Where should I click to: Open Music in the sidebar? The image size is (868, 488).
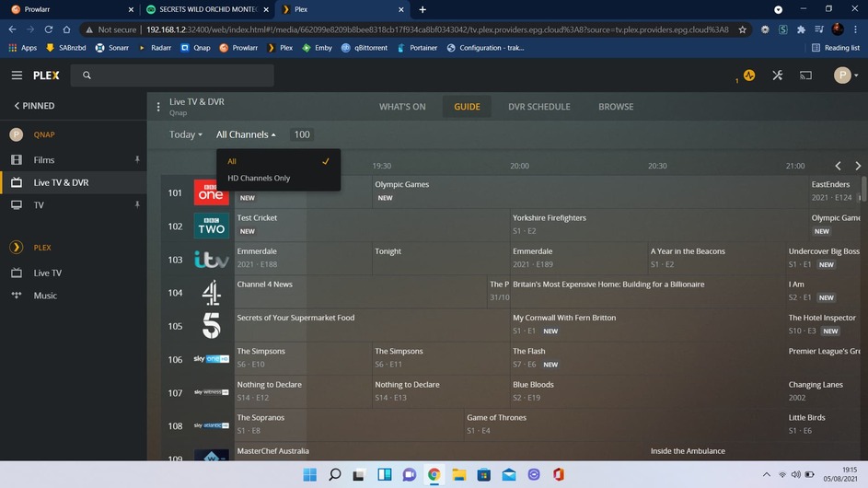[45, 296]
